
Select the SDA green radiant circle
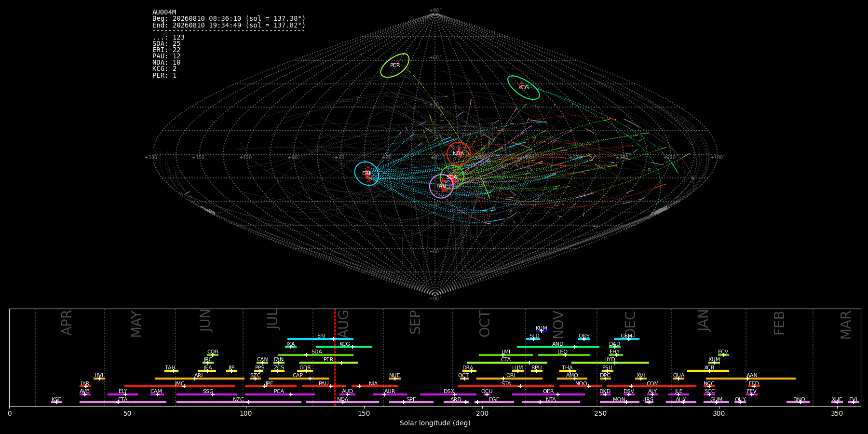tap(452, 177)
